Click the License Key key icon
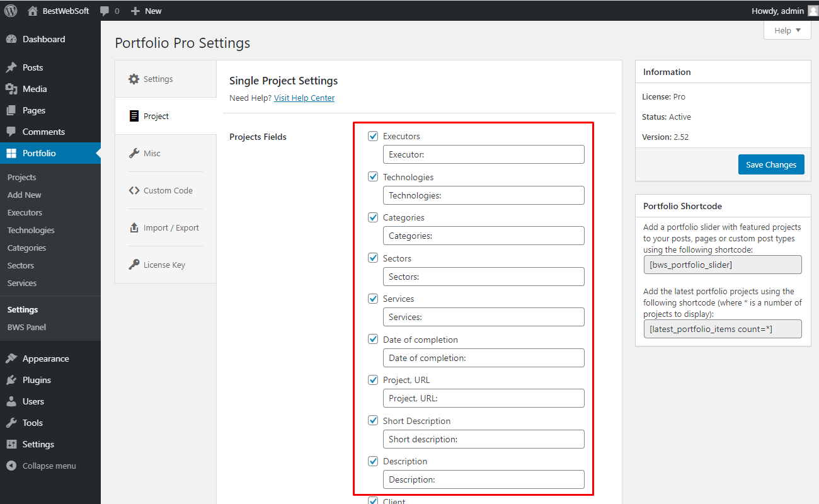Image resolution: width=819 pixels, height=504 pixels. click(134, 265)
